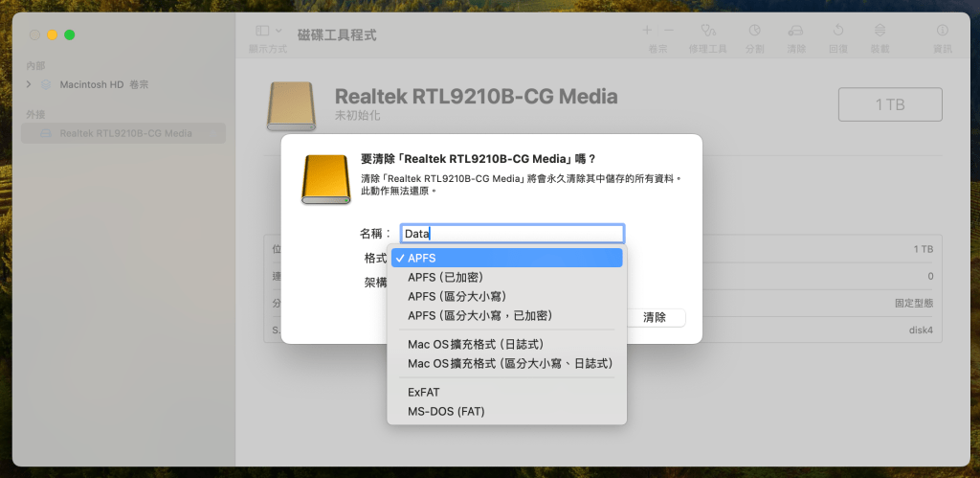The image size is (980, 478).
Task: Click the 回復 (Restore) toolbar icon
Action: [x=837, y=32]
